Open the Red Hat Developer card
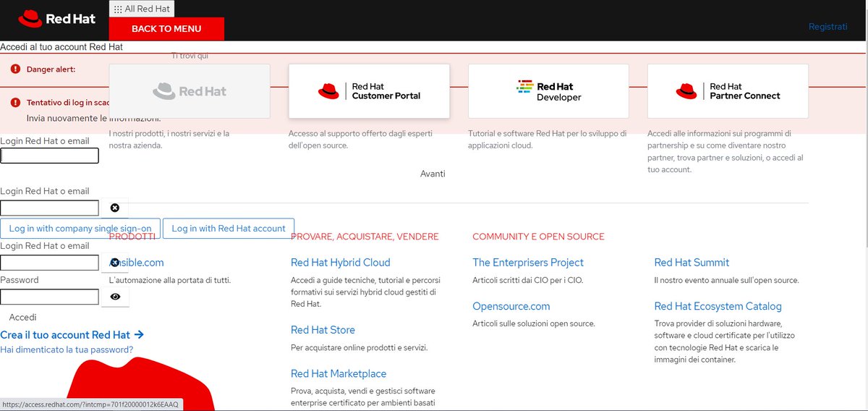 coord(548,91)
